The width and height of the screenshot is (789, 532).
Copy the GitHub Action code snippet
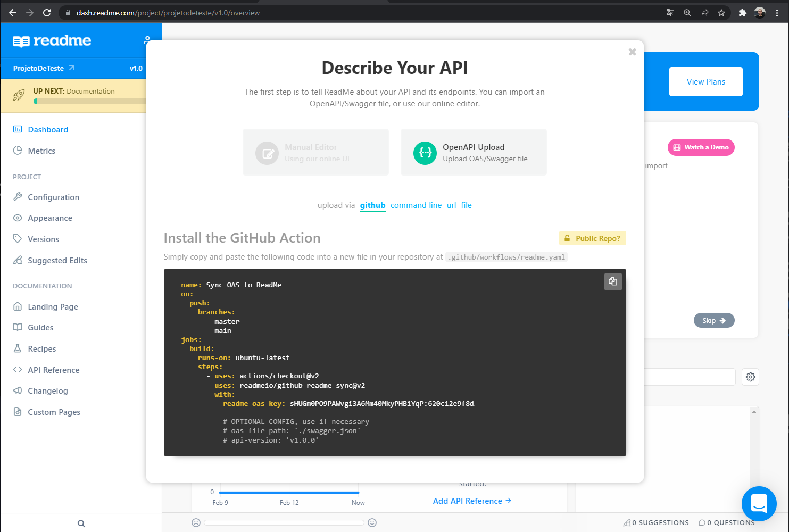tap(613, 281)
